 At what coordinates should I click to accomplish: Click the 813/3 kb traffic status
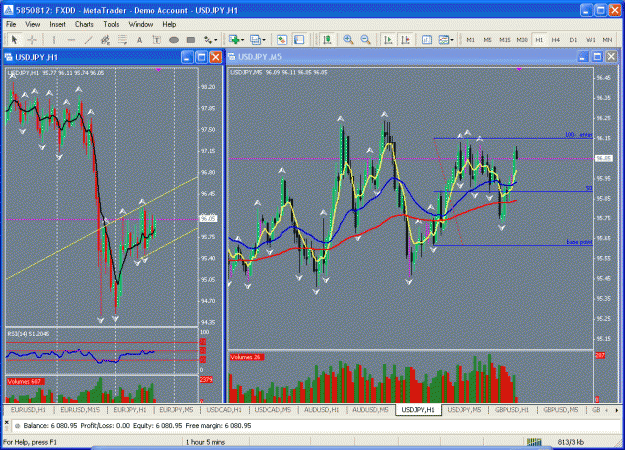[x=570, y=442]
